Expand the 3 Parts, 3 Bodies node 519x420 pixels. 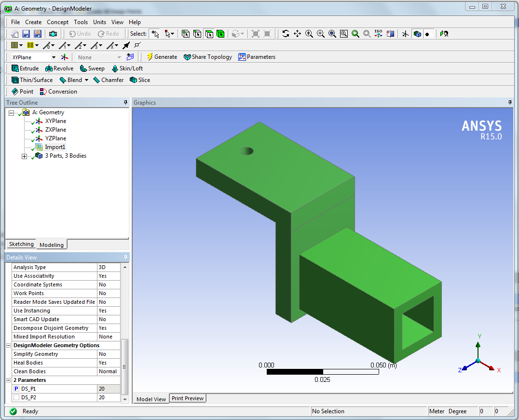click(x=24, y=156)
